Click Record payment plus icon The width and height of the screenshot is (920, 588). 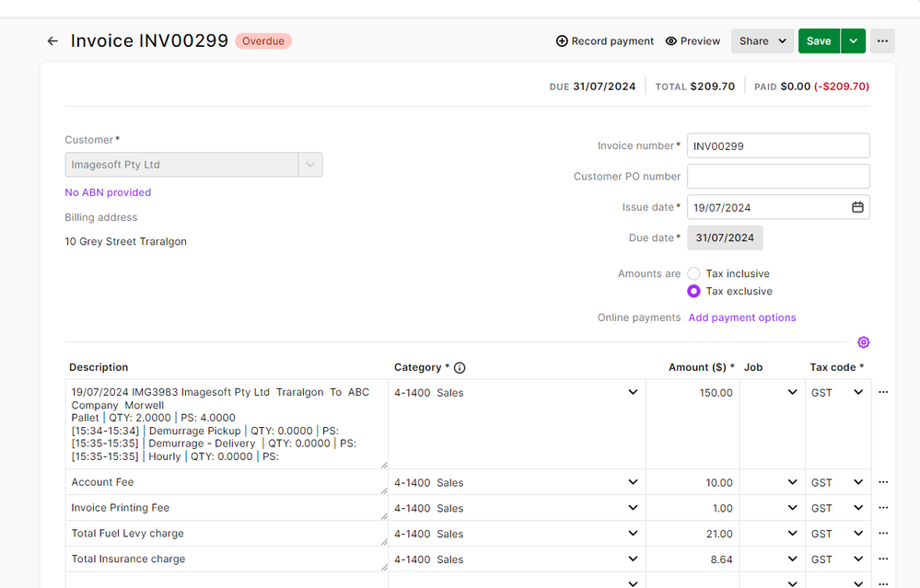pos(562,41)
